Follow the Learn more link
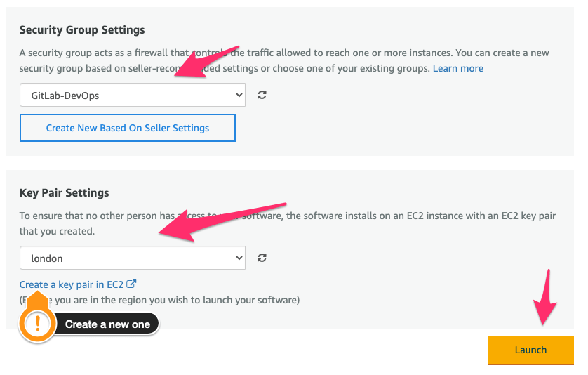Image resolution: width=588 pixels, height=375 pixels. pos(457,68)
